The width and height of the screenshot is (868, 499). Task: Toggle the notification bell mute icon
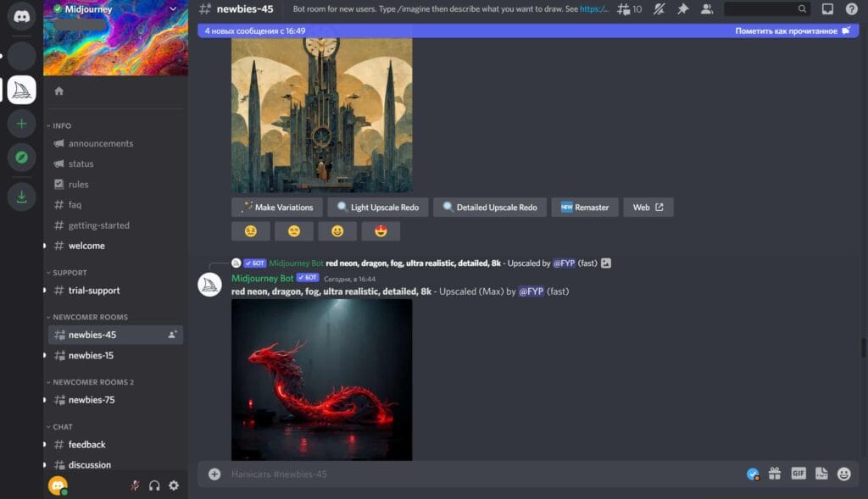coord(659,10)
